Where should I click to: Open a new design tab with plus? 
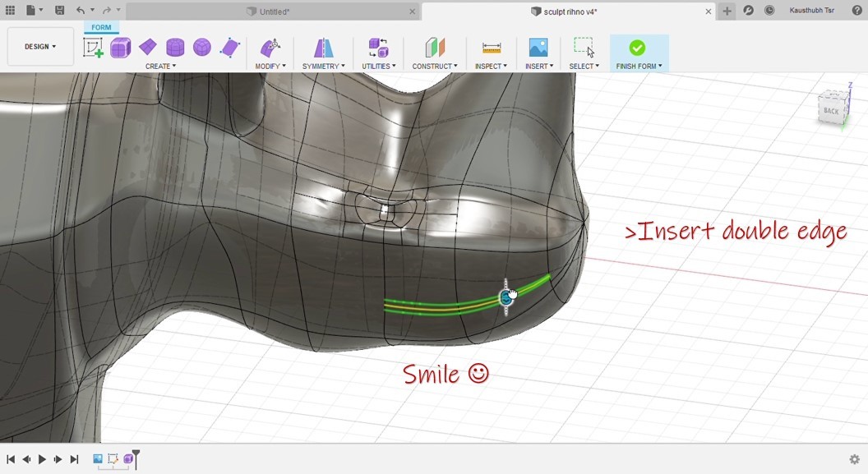tap(727, 11)
